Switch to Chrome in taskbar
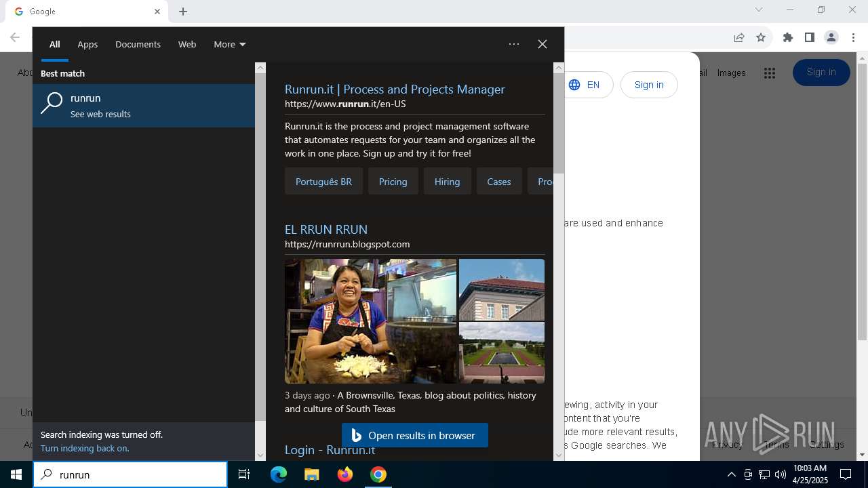 [x=378, y=474]
